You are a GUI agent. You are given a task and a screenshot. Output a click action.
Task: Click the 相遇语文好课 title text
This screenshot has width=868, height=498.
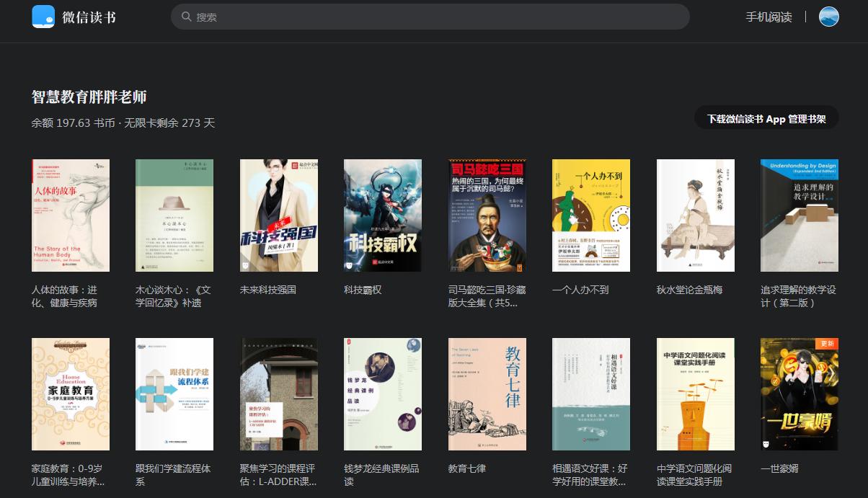pyautogui.click(x=590, y=473)
